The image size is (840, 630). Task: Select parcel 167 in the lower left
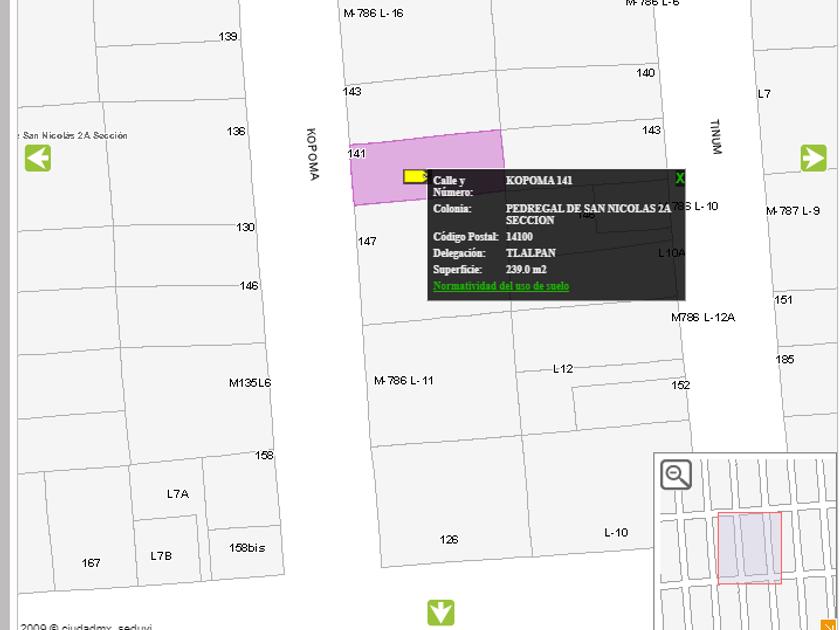(x=91, y=563)
